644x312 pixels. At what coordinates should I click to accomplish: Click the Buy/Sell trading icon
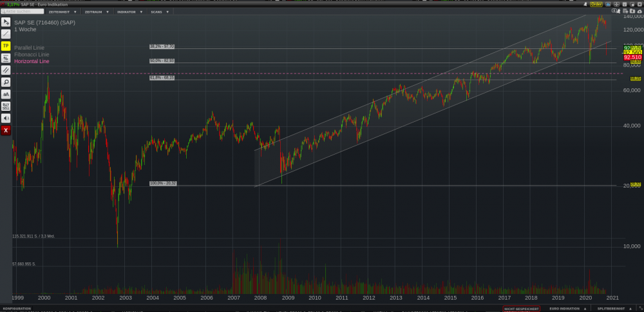point(6,106)
